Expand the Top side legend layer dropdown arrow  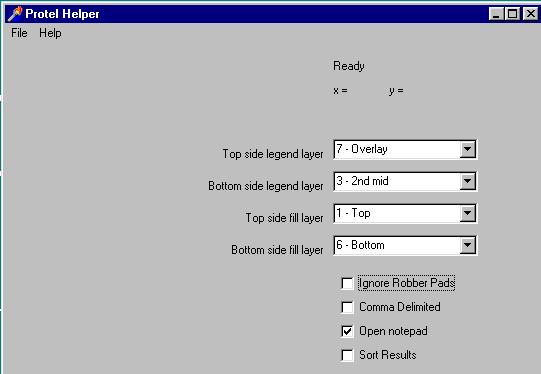pos(468,149)
